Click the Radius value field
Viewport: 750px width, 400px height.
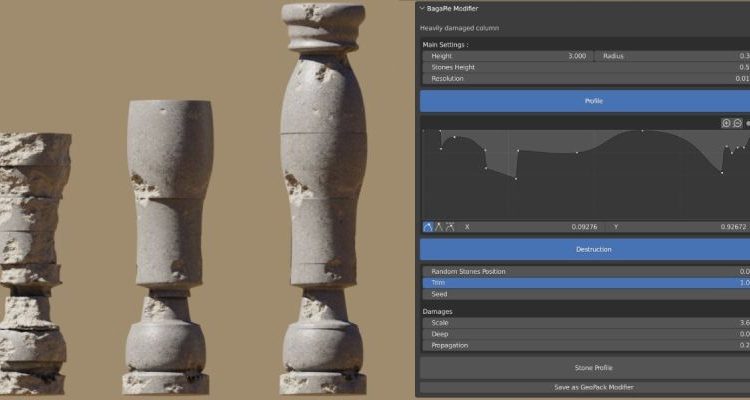[672, 56]
